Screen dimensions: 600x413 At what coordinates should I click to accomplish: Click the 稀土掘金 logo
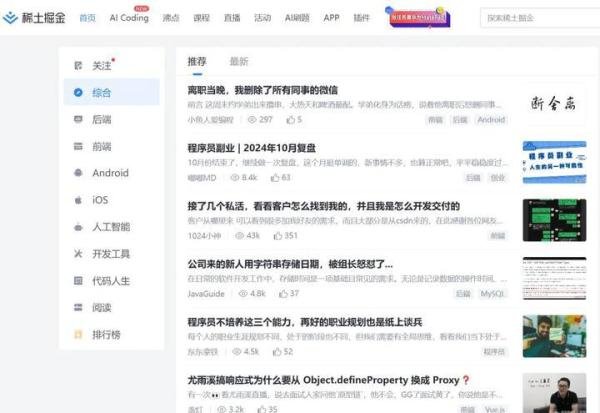34,18
